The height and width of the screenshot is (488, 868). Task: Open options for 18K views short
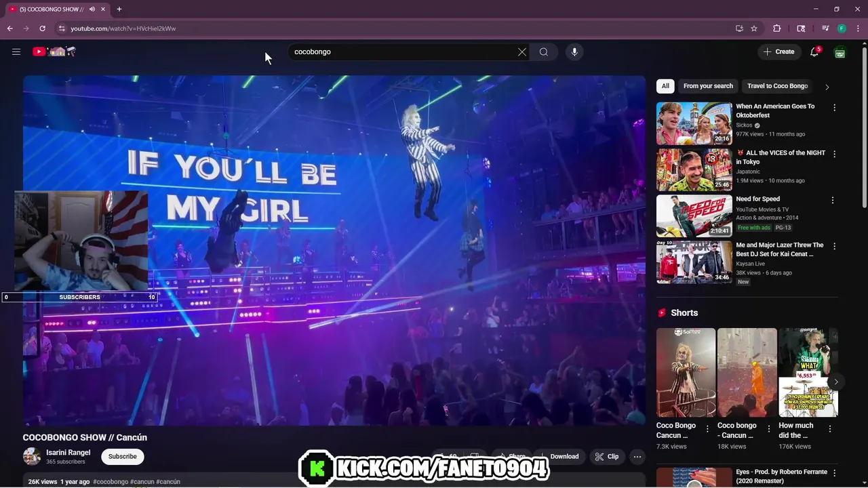(x=768, y=429)
